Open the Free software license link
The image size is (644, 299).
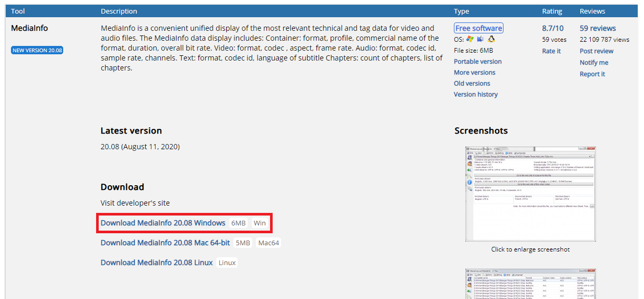[478, 28]
